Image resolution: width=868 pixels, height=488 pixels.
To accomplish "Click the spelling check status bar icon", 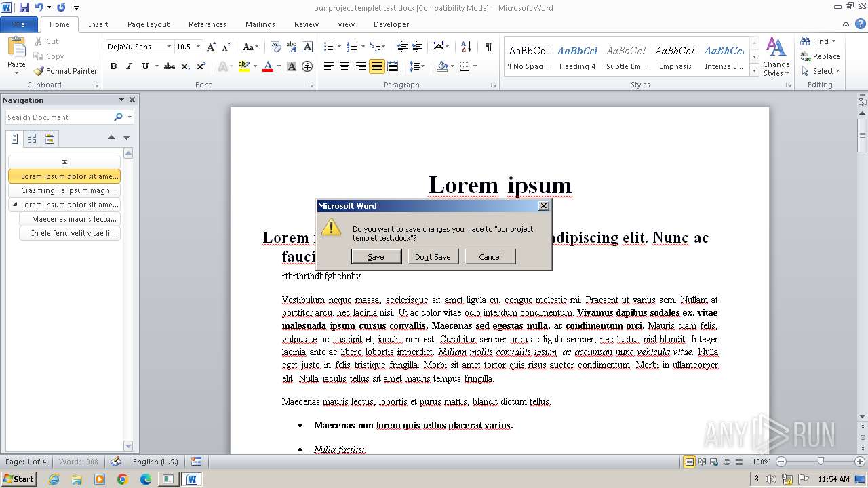I will point(116,462).
